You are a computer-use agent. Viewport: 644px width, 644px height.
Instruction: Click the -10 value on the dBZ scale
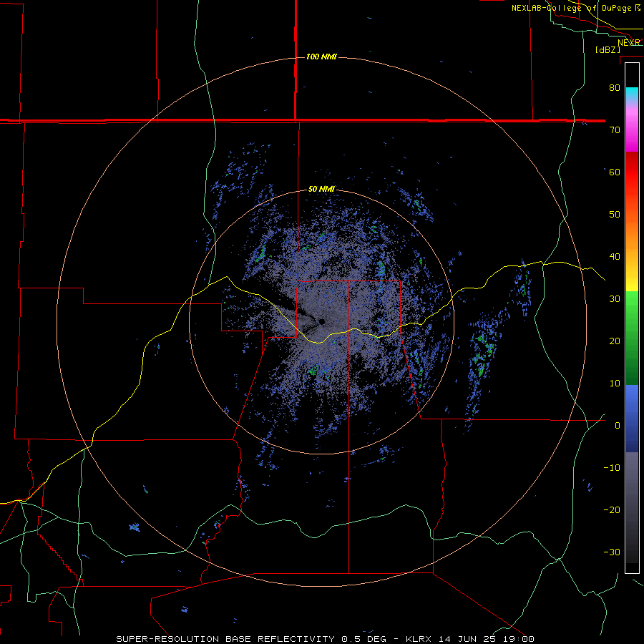pos(612,467)
